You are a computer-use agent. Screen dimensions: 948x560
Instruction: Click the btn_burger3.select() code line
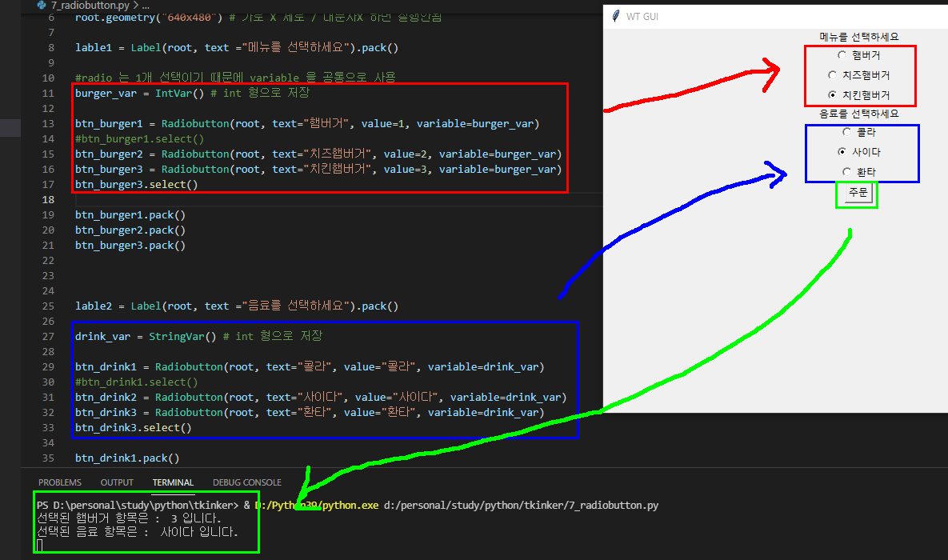tap(137, 185)
